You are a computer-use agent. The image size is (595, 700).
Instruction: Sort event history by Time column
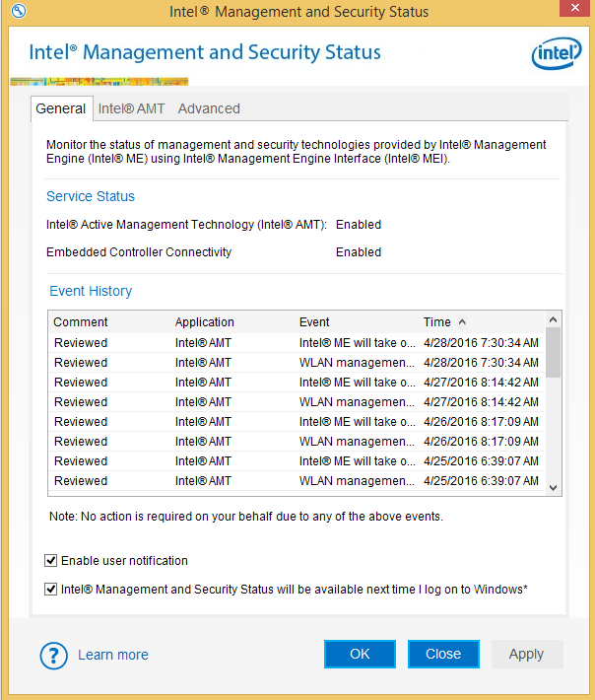pyautogui.click(x=437, y=322)
